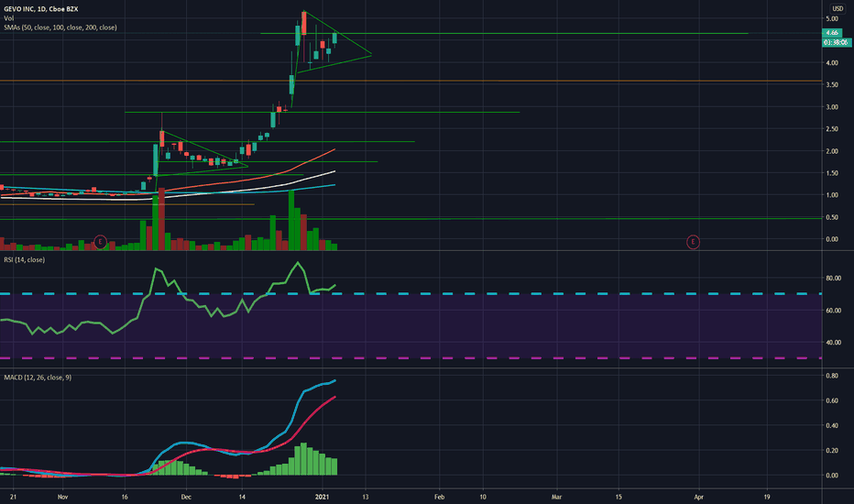Click the 0.50 level on the price axis

[832, 217]
